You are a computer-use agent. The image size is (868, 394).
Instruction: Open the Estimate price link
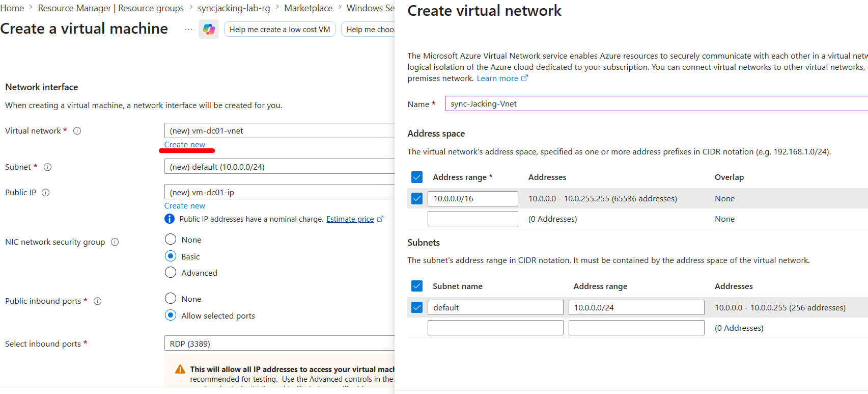(x=350, y=219)
